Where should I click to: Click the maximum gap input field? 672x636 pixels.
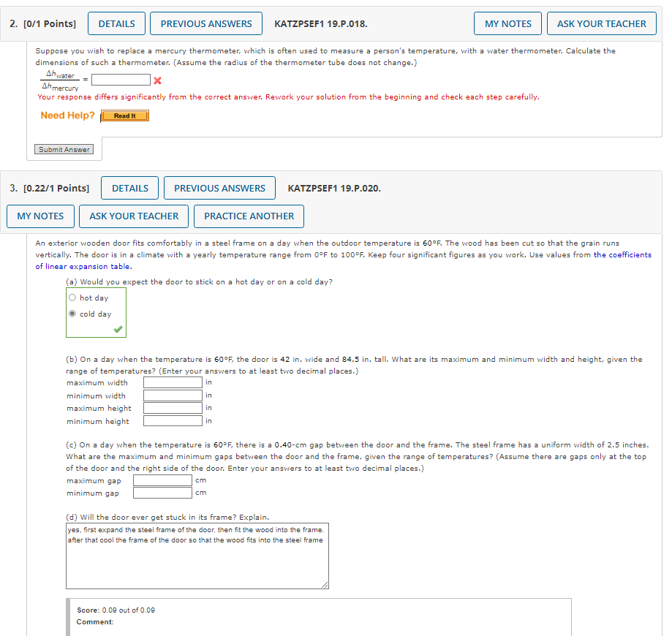tap(162, 480)
